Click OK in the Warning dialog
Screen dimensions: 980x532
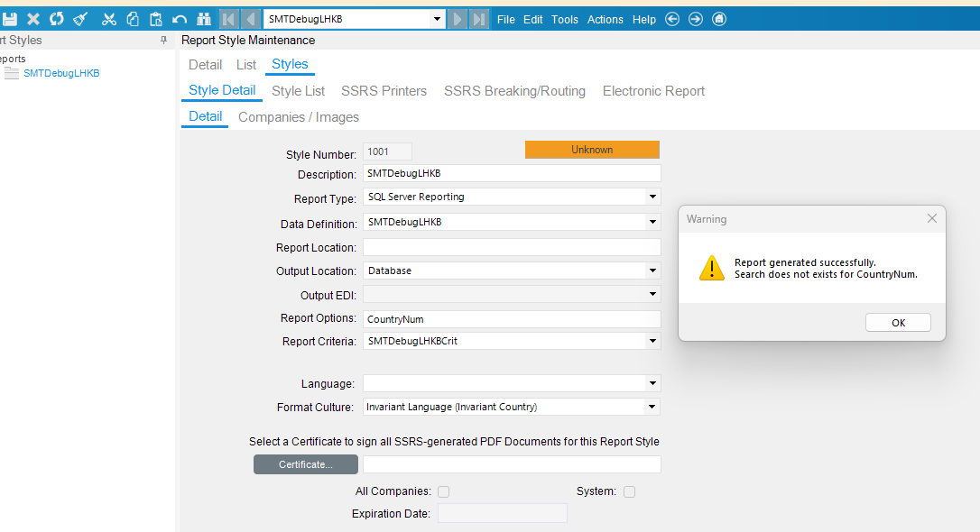coord(898,323)
